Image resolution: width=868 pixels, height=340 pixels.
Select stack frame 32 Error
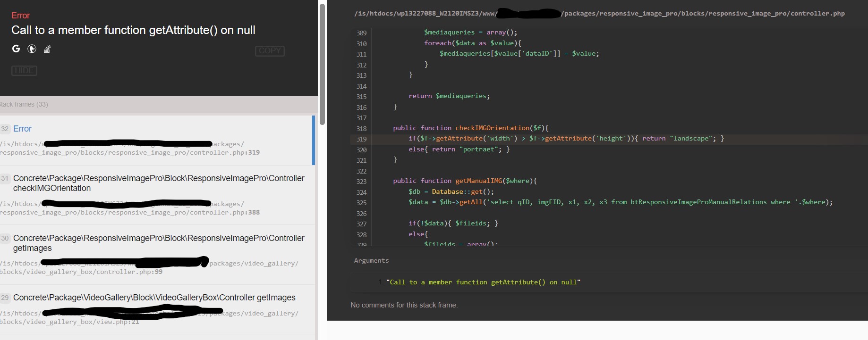(22, 129)
